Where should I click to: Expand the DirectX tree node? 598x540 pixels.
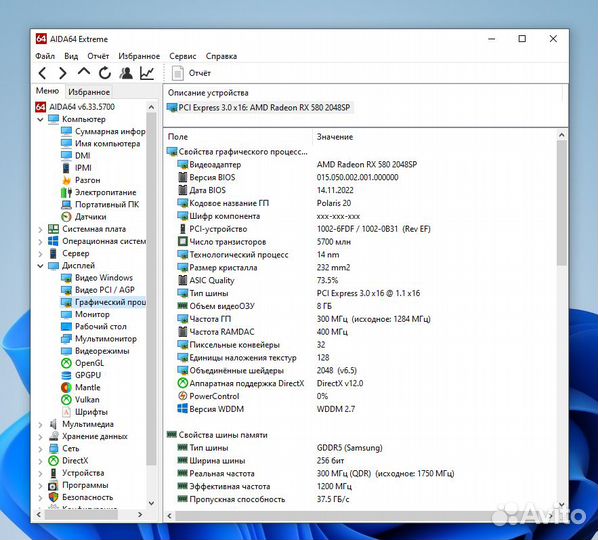40,461
